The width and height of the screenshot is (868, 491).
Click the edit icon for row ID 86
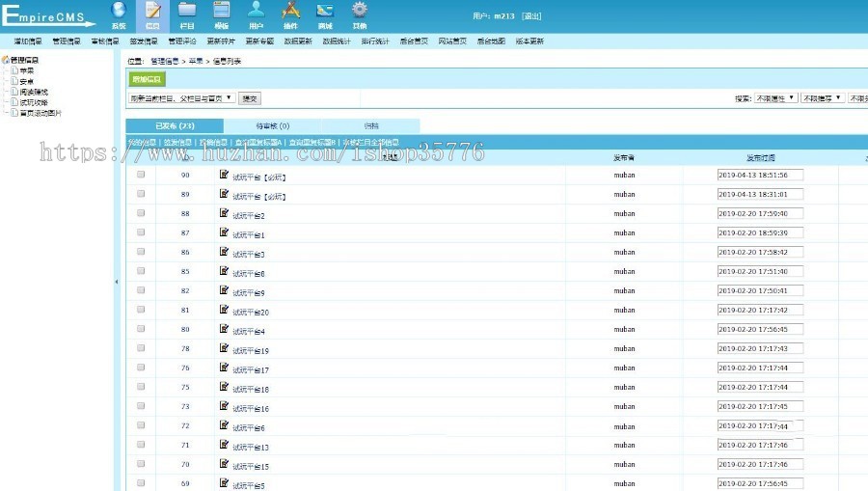(224, 252)
